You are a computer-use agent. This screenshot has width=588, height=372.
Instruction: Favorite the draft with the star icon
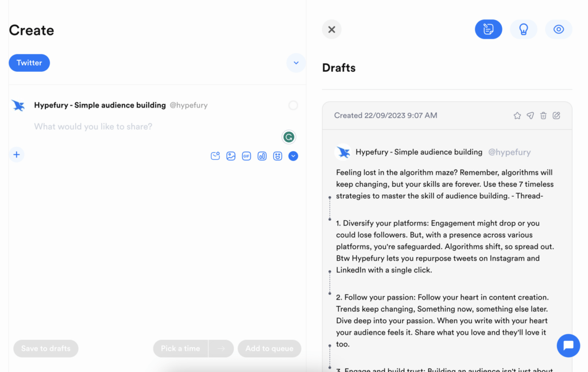pos(517,115)
